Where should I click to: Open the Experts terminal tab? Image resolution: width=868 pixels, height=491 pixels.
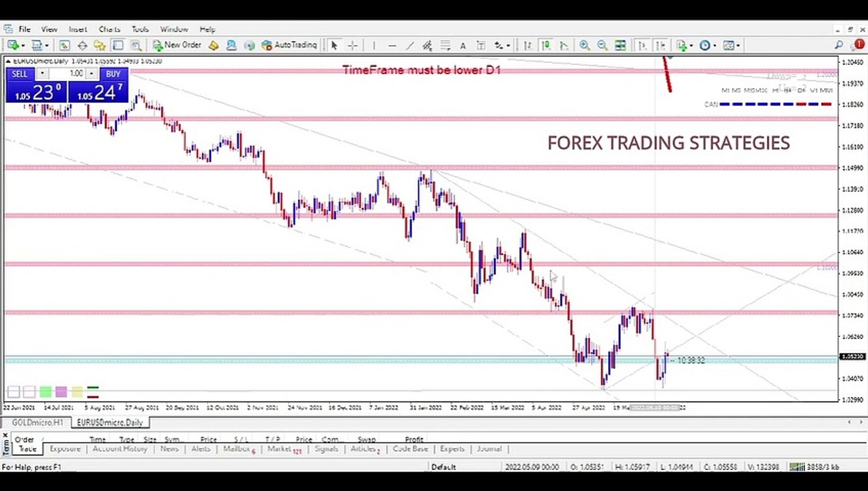[x=452, y=449]
